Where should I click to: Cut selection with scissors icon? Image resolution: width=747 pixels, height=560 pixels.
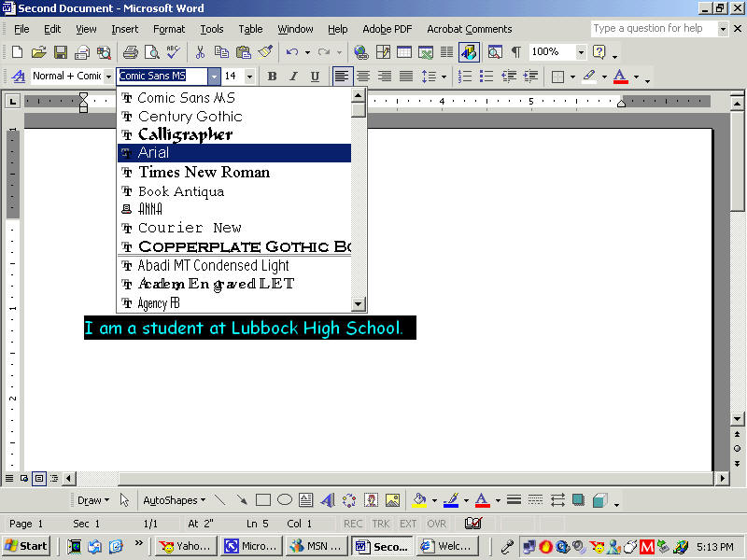200,52
